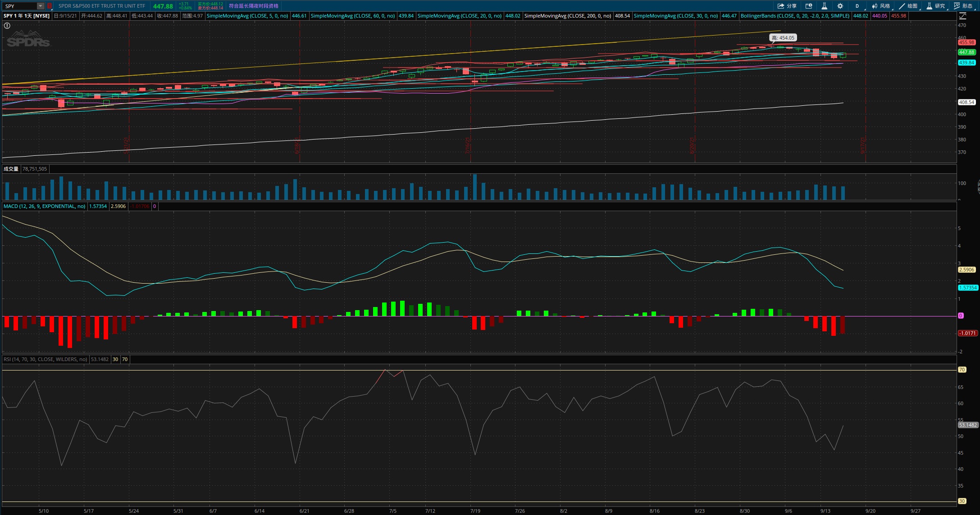Click the 1.57354 MACD axis bubble

coord(968,288)
